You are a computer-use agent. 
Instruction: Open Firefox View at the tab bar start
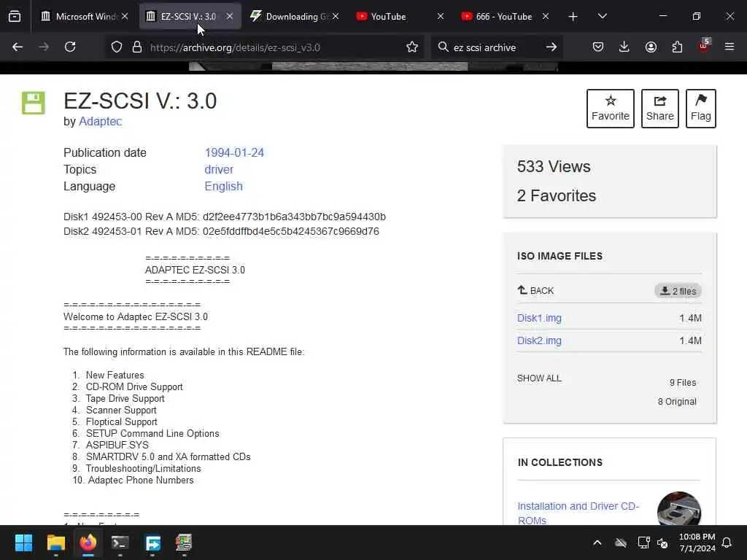pyautogui.click(x=15, y=16)
